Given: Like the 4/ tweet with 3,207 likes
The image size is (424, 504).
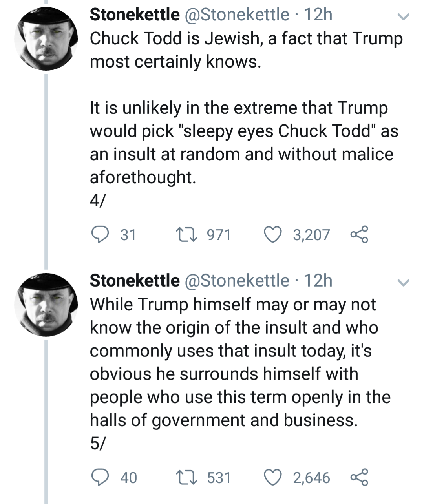Looking at the screenshot, I should (x=272, y=235).
